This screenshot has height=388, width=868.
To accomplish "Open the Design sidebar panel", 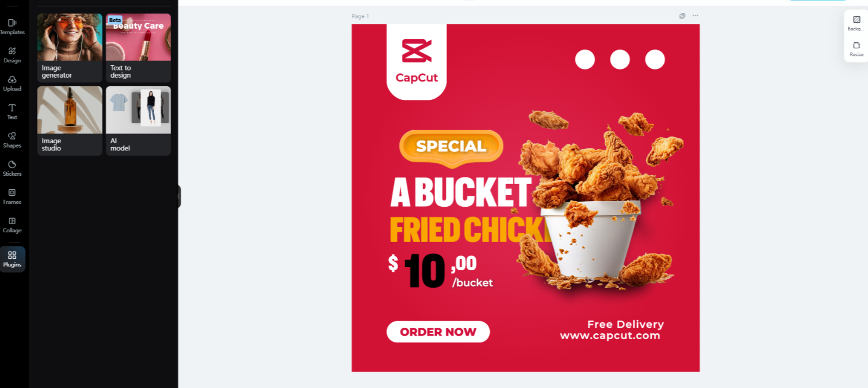I will point(12,55).
